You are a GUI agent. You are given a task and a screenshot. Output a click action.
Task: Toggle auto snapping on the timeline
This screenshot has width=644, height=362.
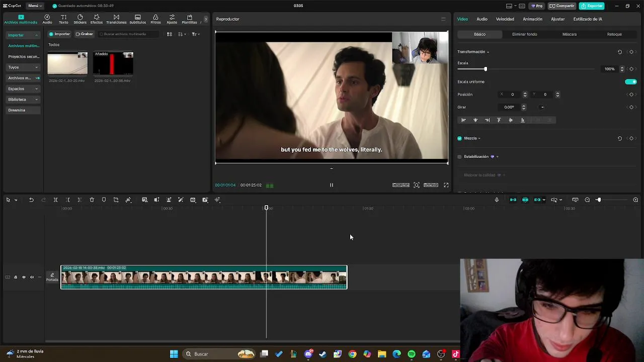click(525, 200)
